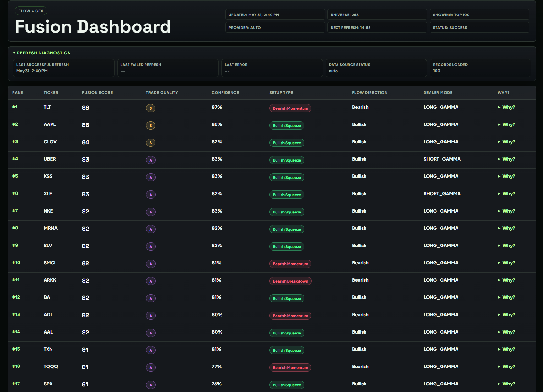This screenshot has height=392, width=543.
Task: Open the Why? explanation for ADI
Action: click(x=506, y=315)
